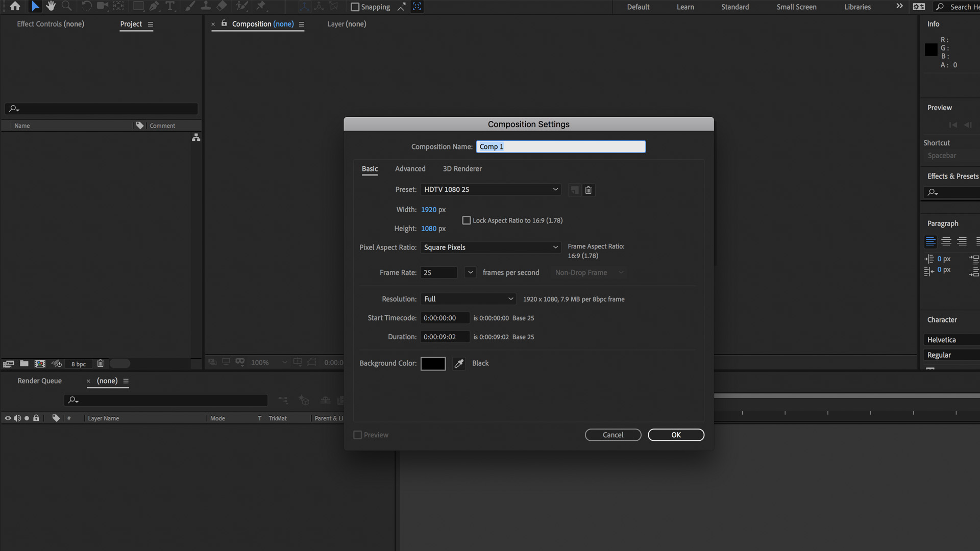980x551 pixels.
Task: Pick the Hand tool
Action: click(51, 7)
